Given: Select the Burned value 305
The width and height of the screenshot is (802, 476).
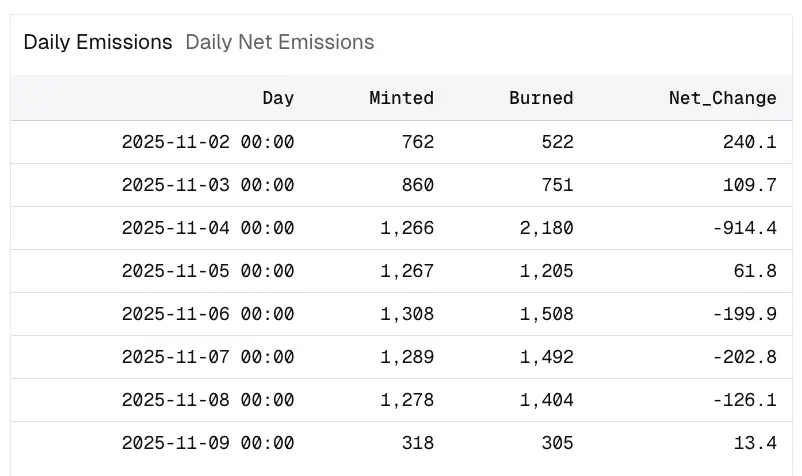Looking at the screenshot, I should click(x=557, y=443).
